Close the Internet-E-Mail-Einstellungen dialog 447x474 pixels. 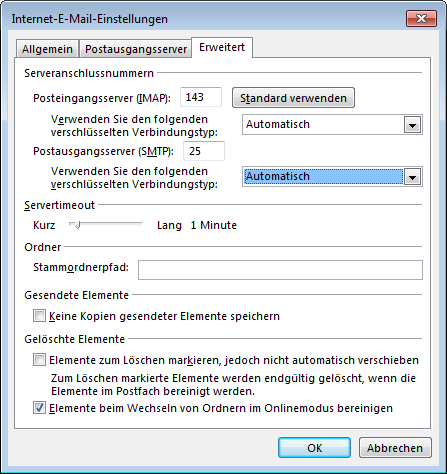coord(421,18)
